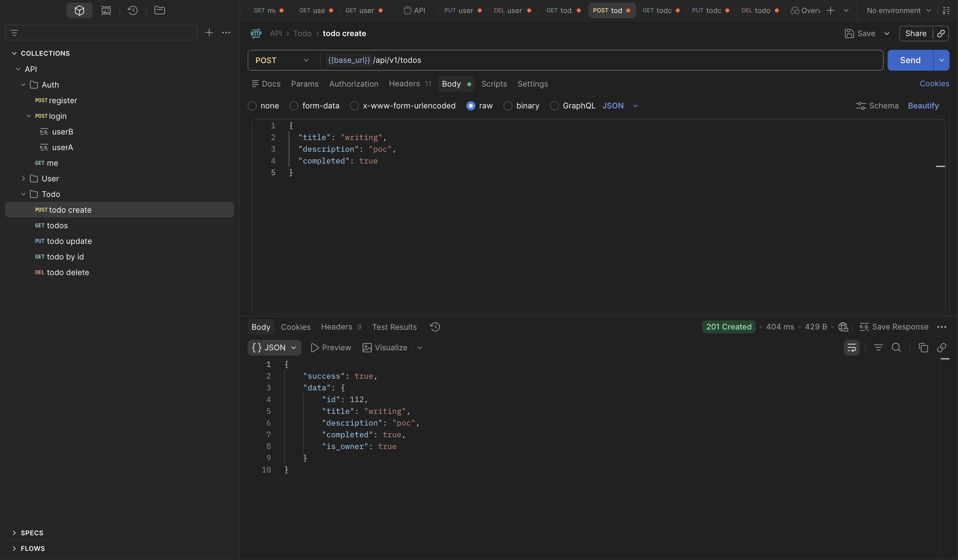Viewport: 958px width, 560px height.
Task: Collapse the Auth folder
Action: (x=23, y=85)
